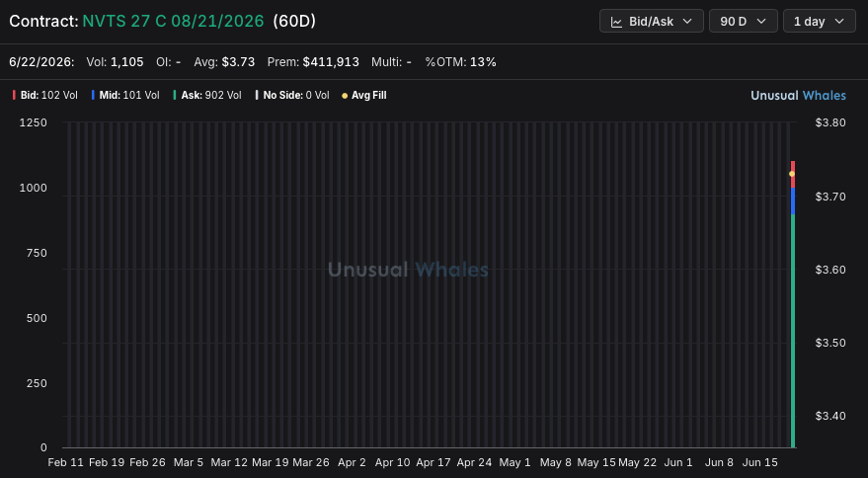
Task: Click the yellow Avg Fill dot on chart
Action: [x=792, y=174]
